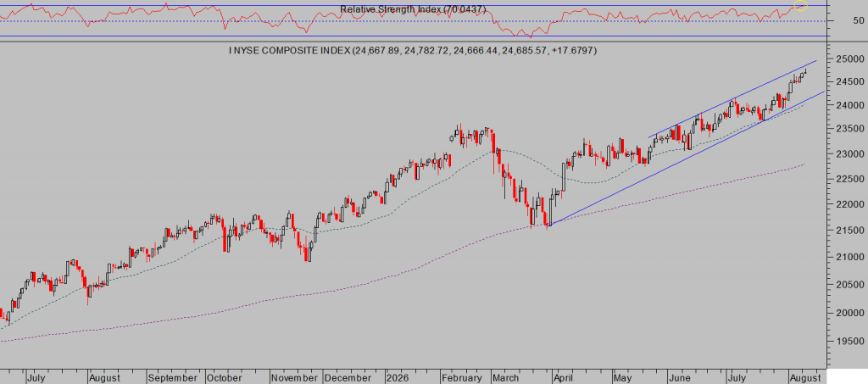Click the February month label

tap(462, 378)
